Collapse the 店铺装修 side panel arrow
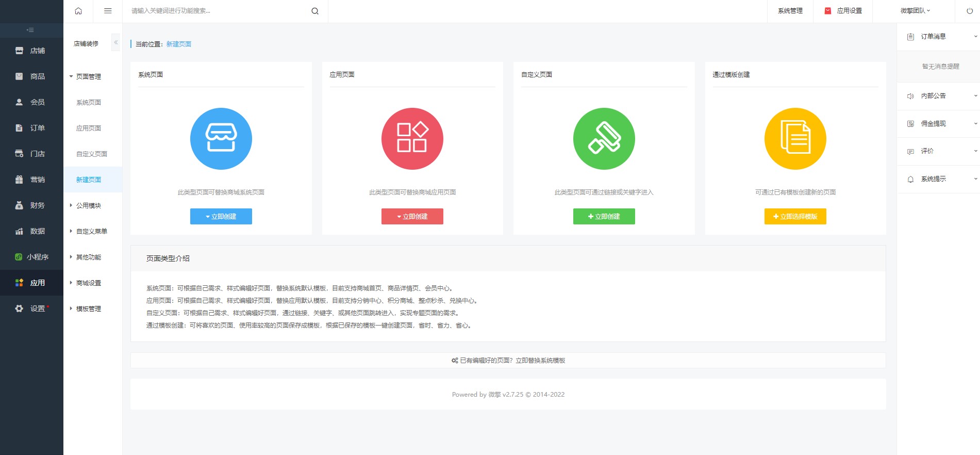The width and height of the screenshot is (980, 455). click(x=116, y=42)
